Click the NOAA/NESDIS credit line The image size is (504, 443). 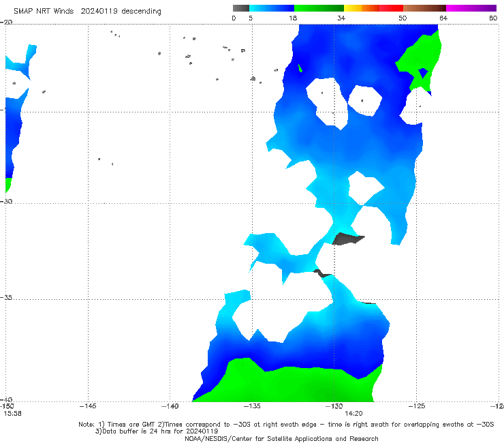[x=281, y=438]
